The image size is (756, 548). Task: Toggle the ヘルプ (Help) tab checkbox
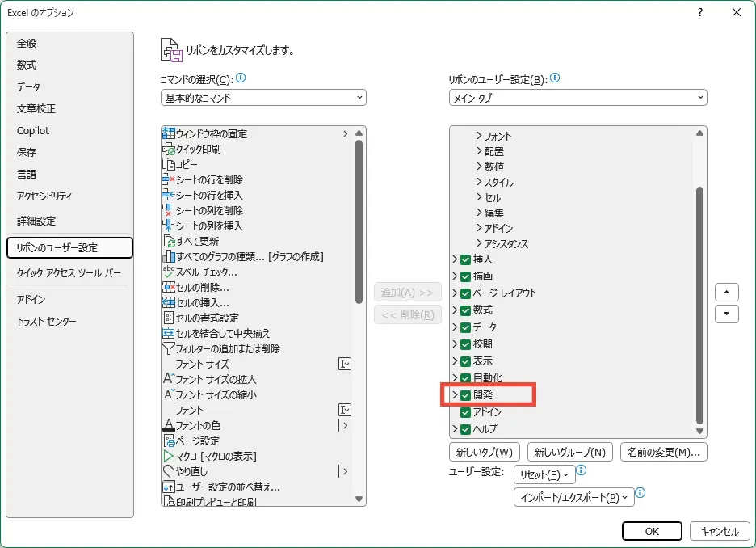tap(465, 429)
